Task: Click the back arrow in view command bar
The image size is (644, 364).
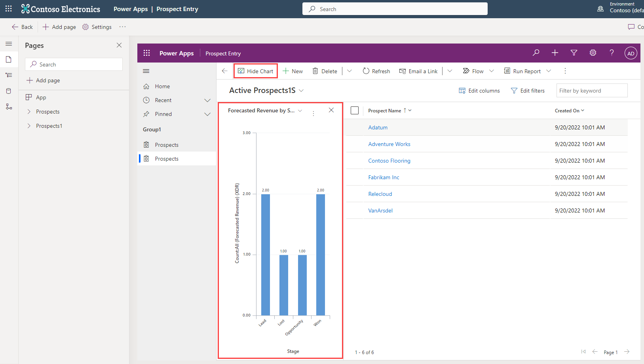Action: point(224,71)
